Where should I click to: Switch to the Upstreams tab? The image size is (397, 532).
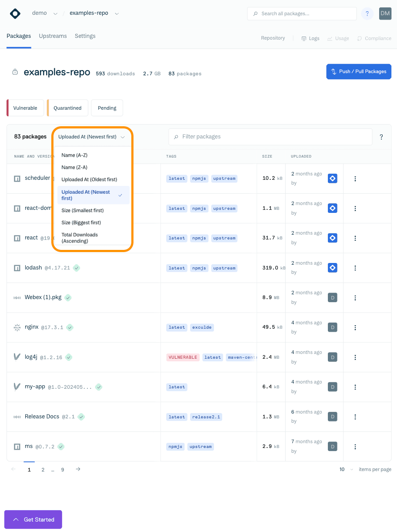tap(53, 36)
